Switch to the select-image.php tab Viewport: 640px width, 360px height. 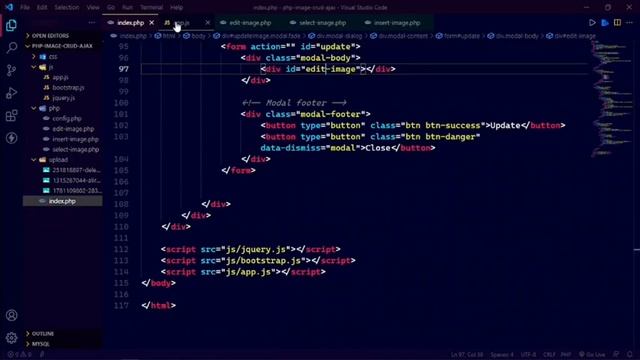322,23
